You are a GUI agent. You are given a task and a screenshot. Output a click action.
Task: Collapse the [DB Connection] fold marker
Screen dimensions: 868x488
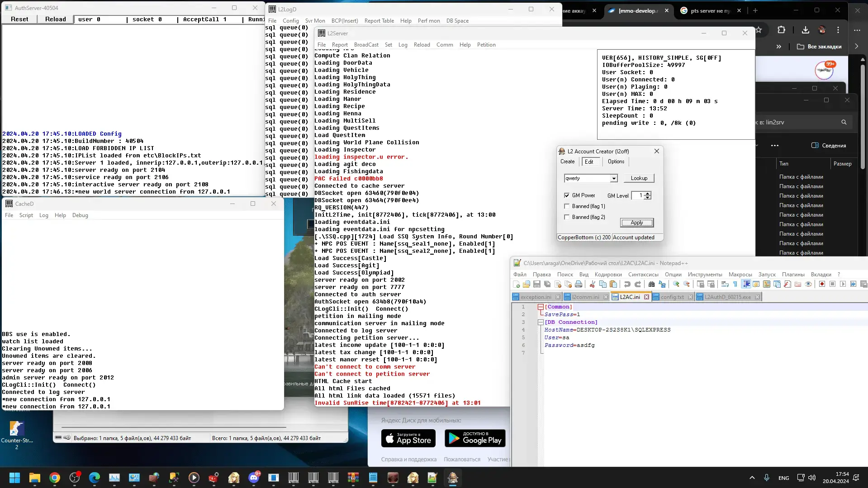point(541,322)
